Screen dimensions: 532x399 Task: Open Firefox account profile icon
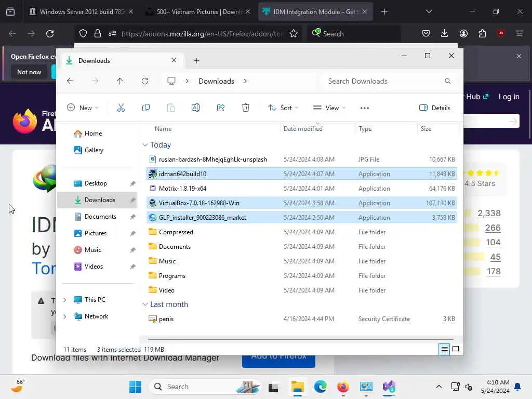463,33
